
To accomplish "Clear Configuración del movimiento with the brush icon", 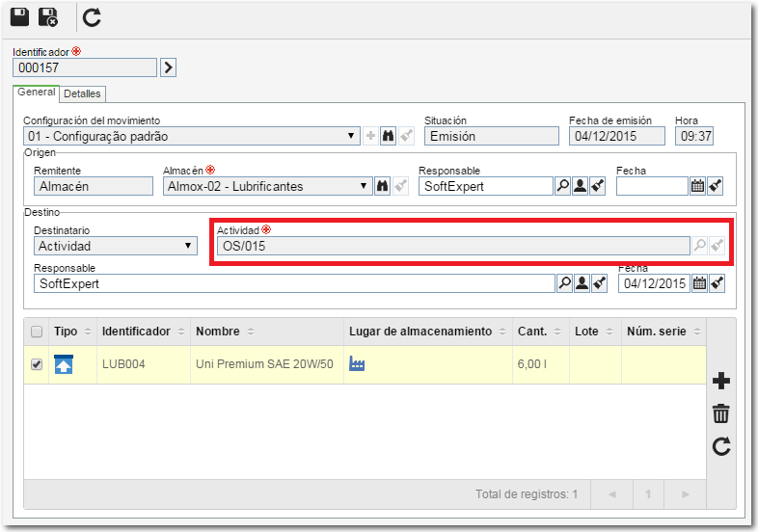I will 407,136.
